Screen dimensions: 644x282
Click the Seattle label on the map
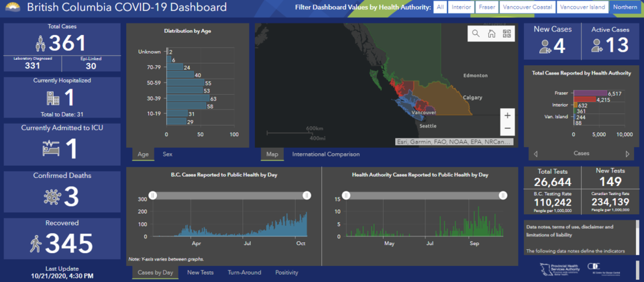pyautogui.click(x=427, y=126)
